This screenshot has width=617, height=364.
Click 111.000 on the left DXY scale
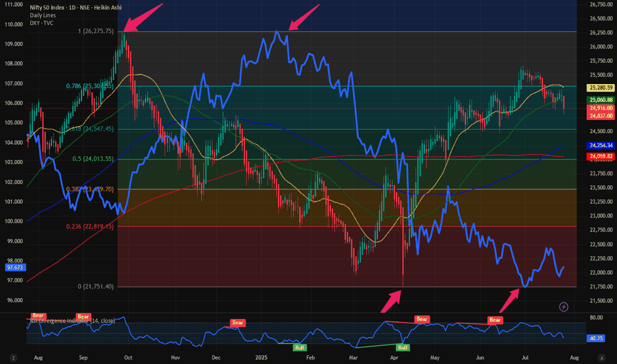(14, 5)
